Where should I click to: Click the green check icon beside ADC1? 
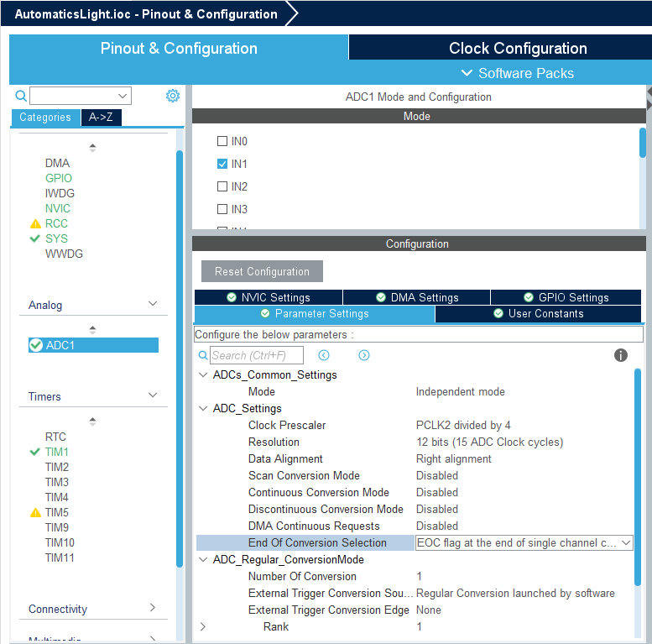tap(36, 345)
